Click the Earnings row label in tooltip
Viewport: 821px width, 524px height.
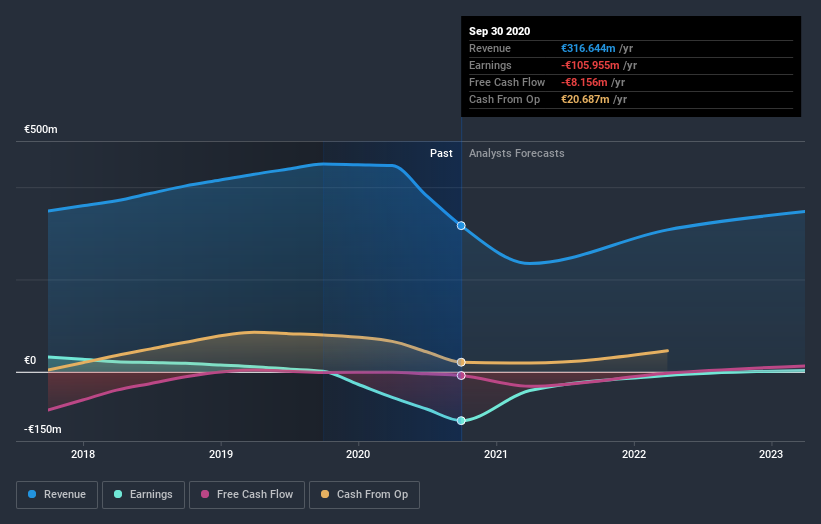point(490,65)
